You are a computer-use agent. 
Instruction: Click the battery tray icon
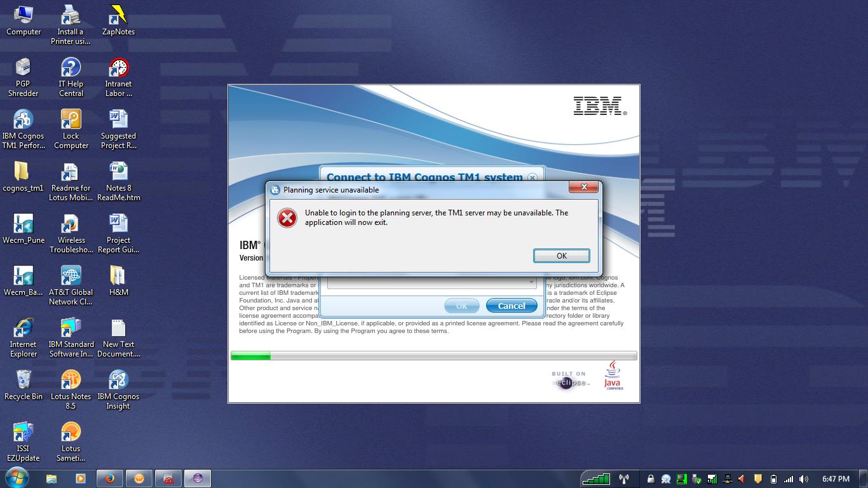(x=773, y=479)
